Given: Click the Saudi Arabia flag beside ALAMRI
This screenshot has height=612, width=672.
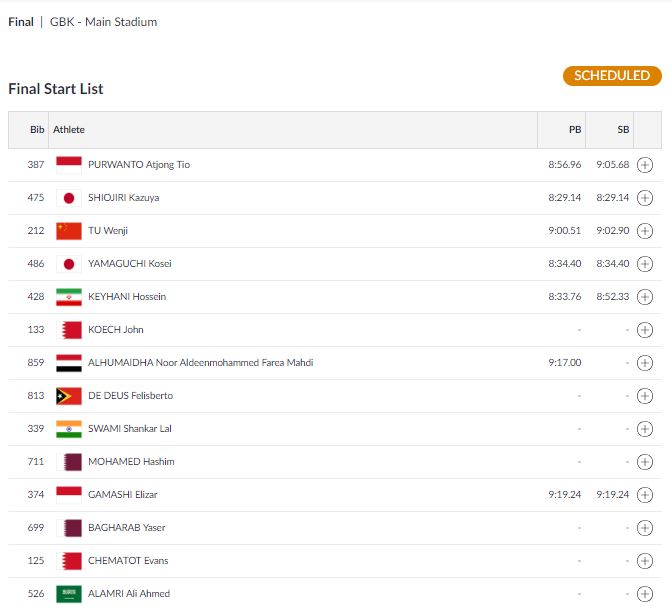Looking at the screenshot, I should tap(69, 594).
